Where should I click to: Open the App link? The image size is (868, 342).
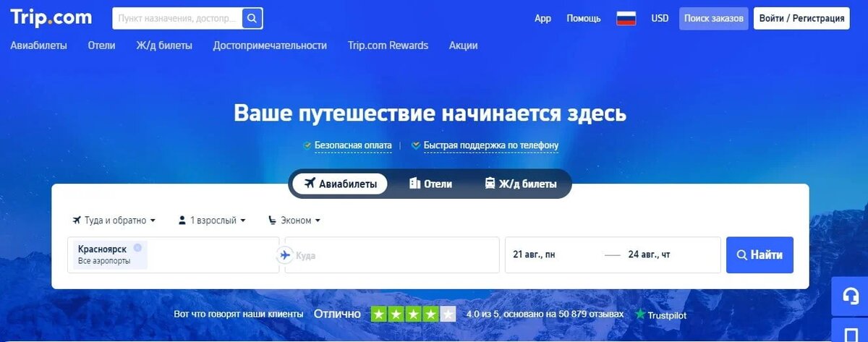click(x=542, y=18)
